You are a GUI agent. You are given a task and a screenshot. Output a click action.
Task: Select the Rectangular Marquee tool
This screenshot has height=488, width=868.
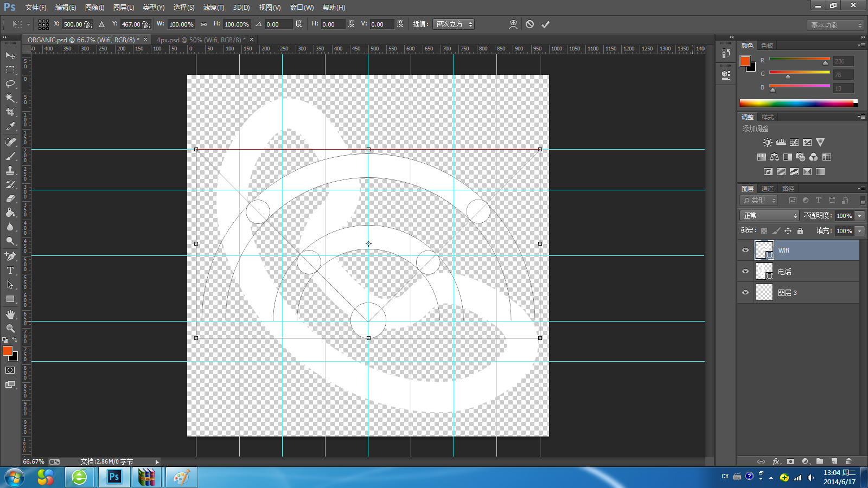tap(10, 70)
